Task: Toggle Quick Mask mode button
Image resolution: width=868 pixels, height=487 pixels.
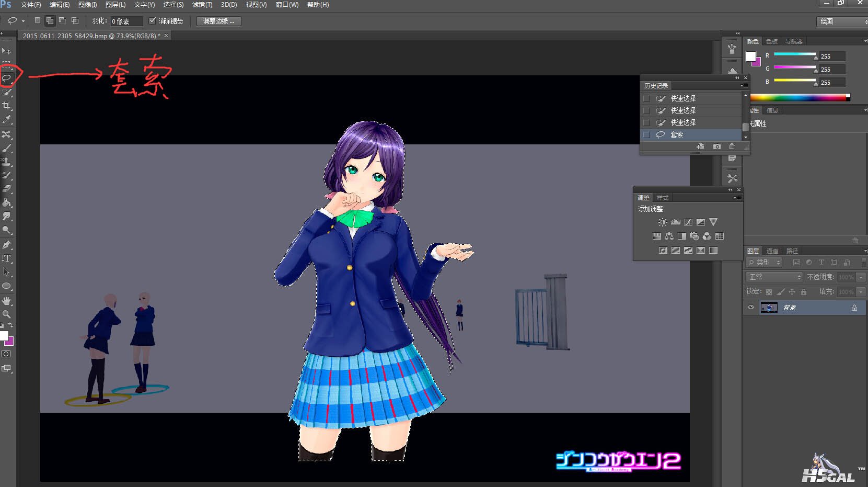Action: (x=6, y=354)
